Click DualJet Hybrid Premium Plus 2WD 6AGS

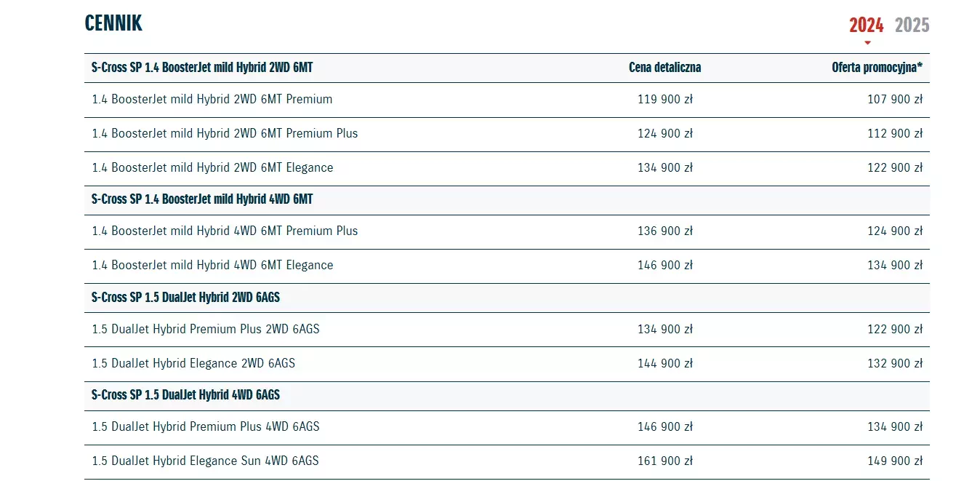click(206, 330)
